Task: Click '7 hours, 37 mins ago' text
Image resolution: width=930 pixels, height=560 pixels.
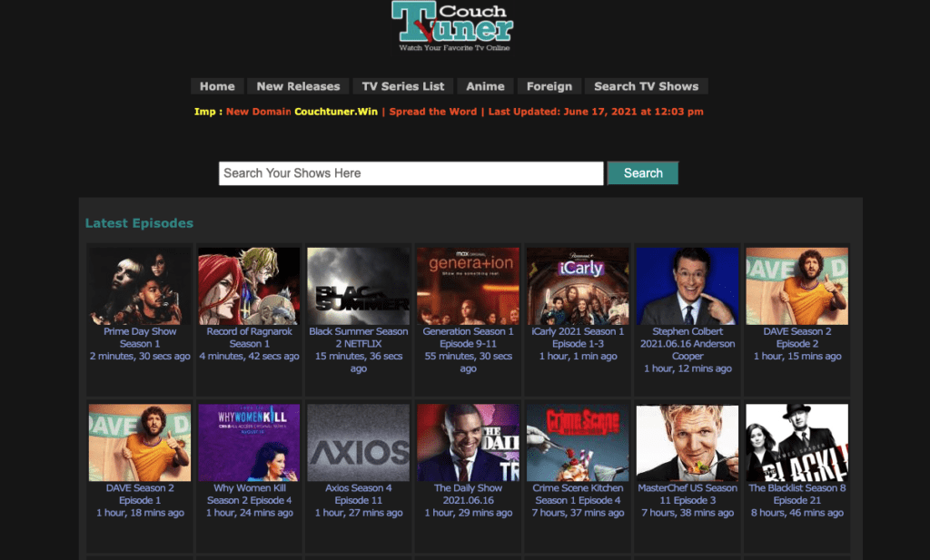Action: 578,513
